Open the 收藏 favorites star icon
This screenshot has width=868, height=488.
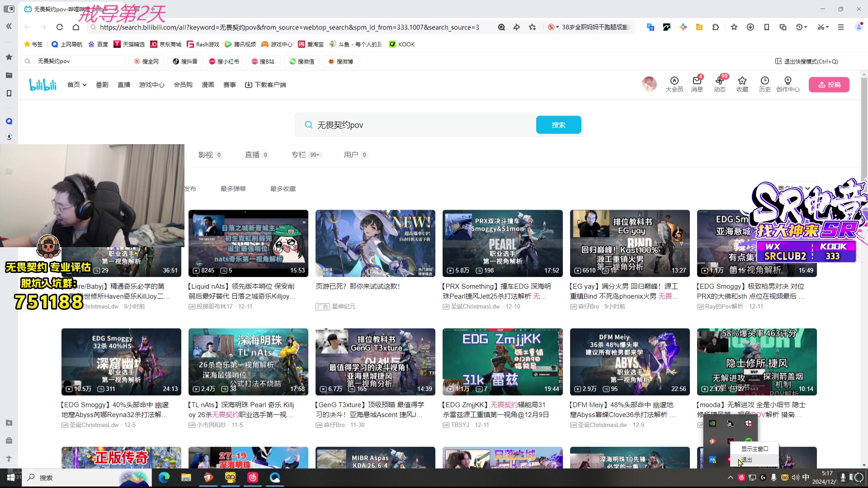click(x=742, y=84)
